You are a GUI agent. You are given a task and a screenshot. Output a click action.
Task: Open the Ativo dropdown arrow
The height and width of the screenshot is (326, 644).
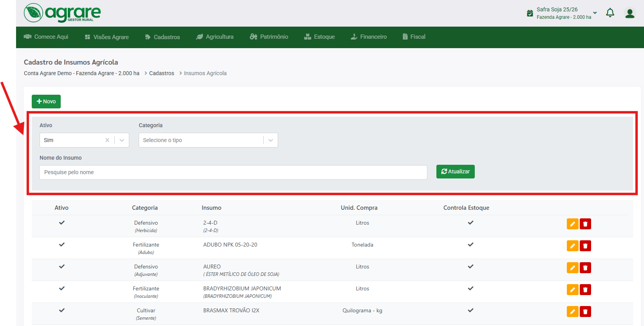(x=122, y=140)
